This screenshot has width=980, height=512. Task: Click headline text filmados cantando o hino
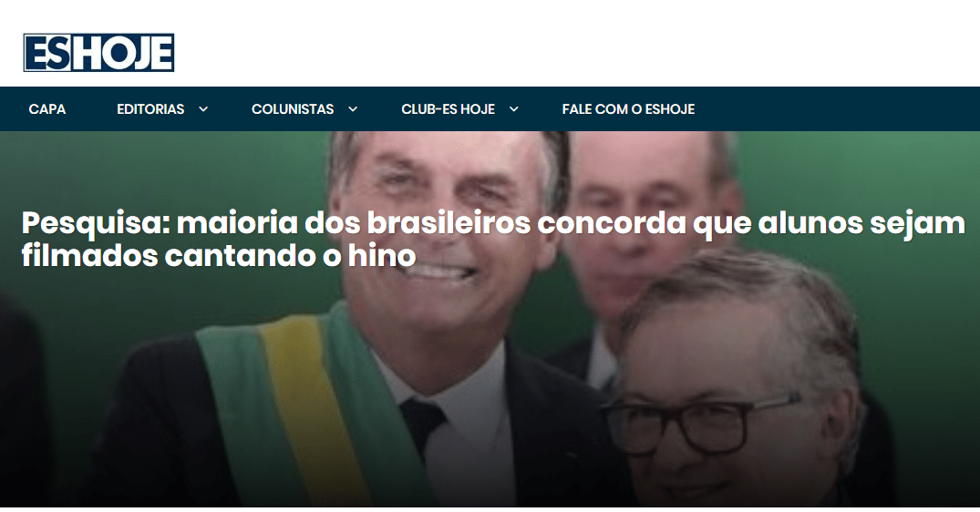click(219, 256)
